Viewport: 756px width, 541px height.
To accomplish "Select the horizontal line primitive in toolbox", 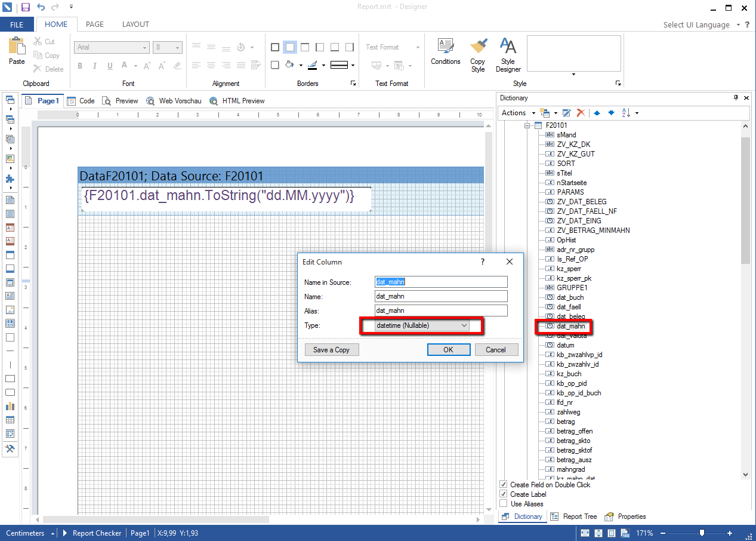I will [10, 351].
